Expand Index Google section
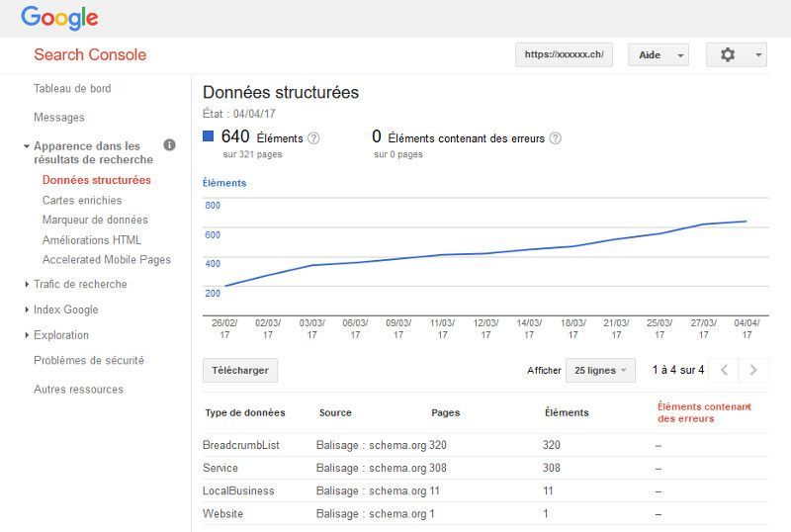This screenshot has height=532, width=791. [27, 310]
